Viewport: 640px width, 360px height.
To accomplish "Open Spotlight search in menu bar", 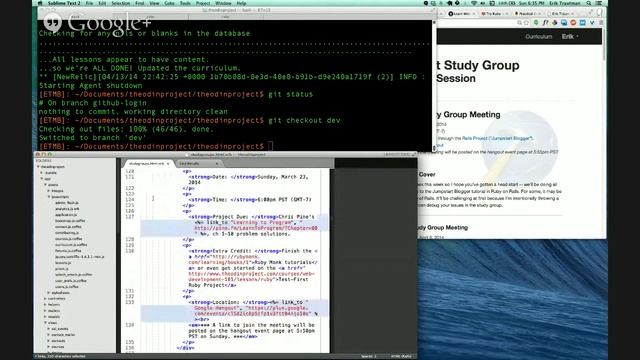I will pos(589,3).
